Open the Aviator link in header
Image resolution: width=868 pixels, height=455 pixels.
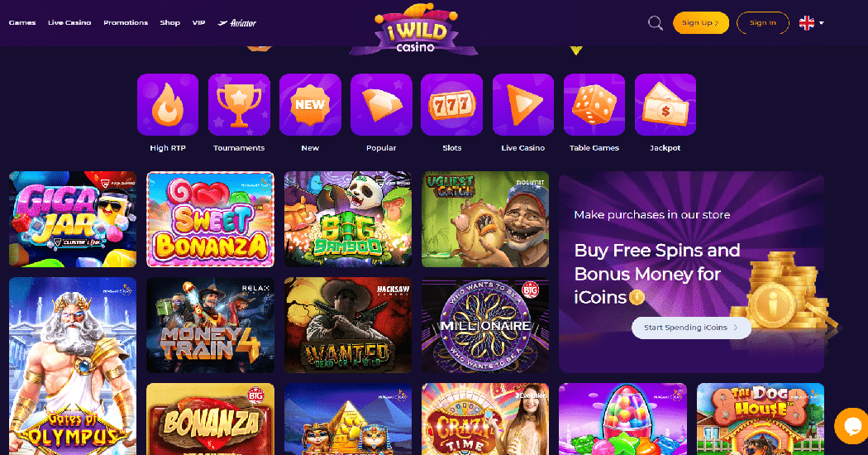coord(237,22)
